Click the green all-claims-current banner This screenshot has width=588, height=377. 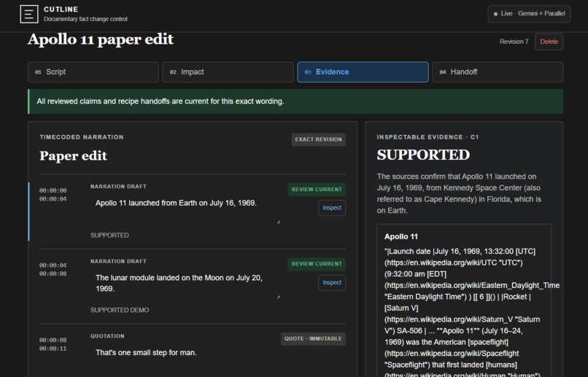(x=295, y=101)
